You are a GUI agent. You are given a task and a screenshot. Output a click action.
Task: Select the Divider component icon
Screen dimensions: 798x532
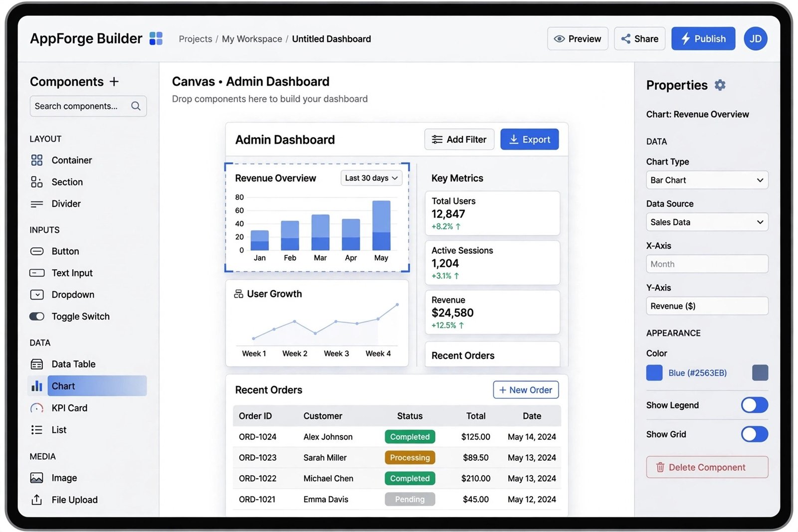click(x=37, y=204)
